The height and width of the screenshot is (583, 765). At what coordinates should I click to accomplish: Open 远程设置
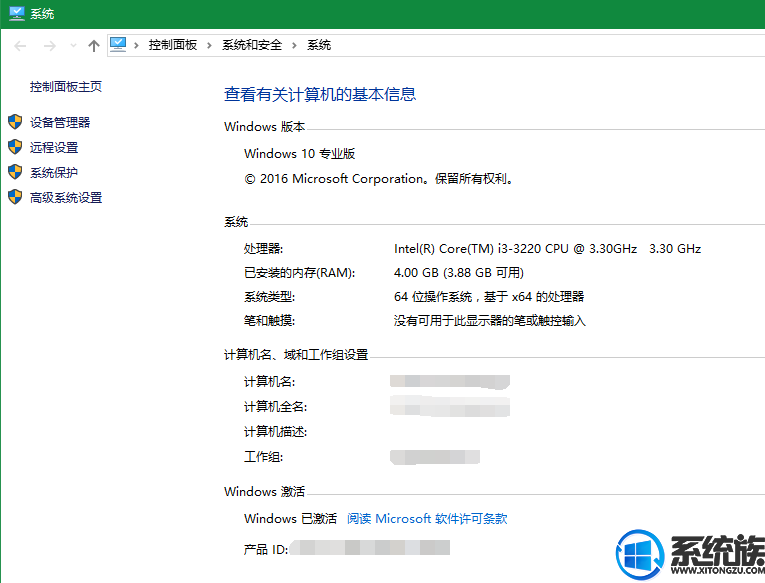pos(54,147)
